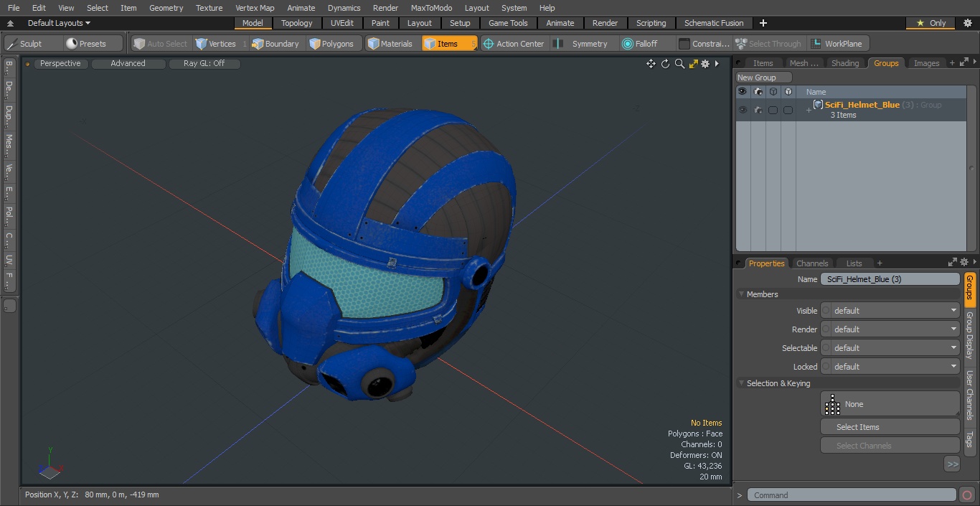Open the Visible default dropdown
The image size is (980, 506).
tap(895, 311)
